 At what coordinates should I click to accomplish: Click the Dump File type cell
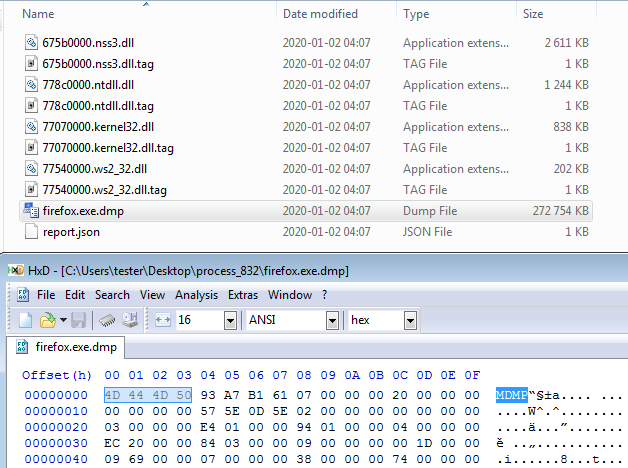click(430, 211)
